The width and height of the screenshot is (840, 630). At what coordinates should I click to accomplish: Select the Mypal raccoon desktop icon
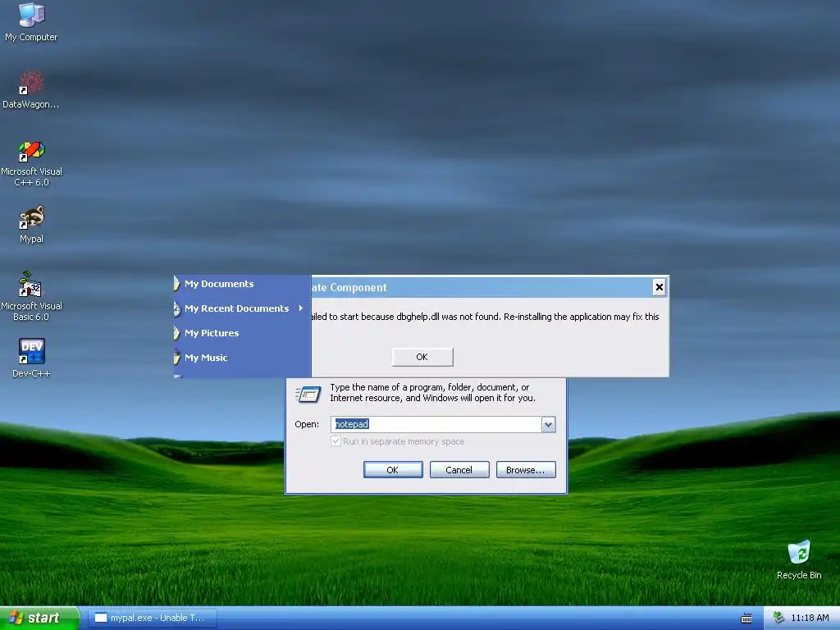(x=31, y=225)
